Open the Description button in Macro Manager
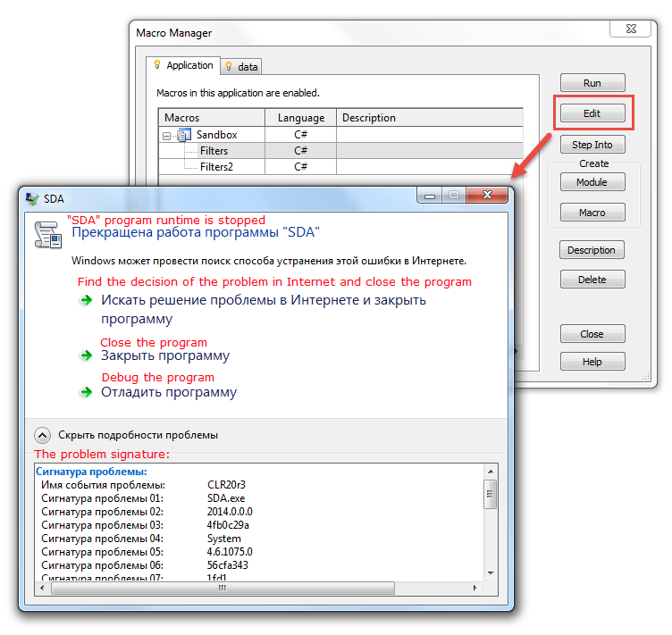Screen dimensions: 672x635 click(x=592, y=250)
